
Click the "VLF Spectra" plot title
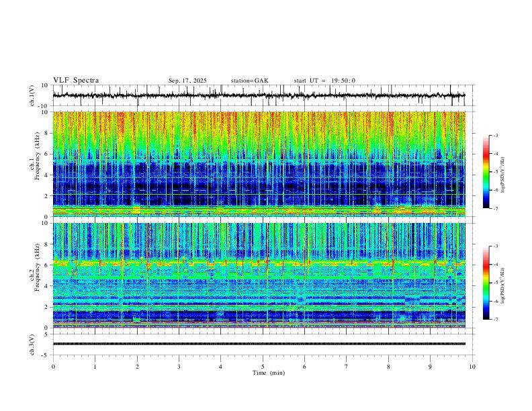[x=76, y=81]
